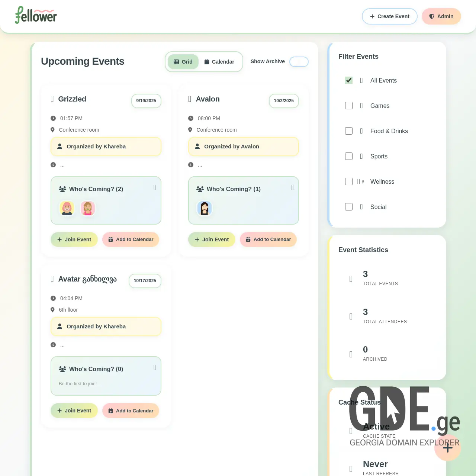
Task: Select the Grid view tab
Action: tap(183, 62)
